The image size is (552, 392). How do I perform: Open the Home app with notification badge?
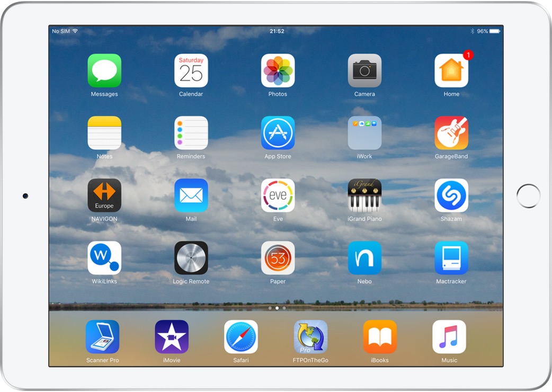pos(451,70)
